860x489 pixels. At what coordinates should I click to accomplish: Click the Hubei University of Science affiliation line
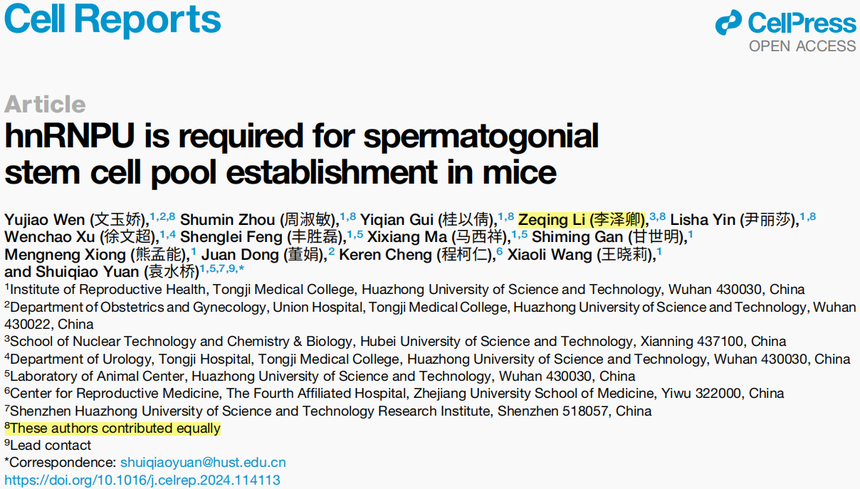395,341
